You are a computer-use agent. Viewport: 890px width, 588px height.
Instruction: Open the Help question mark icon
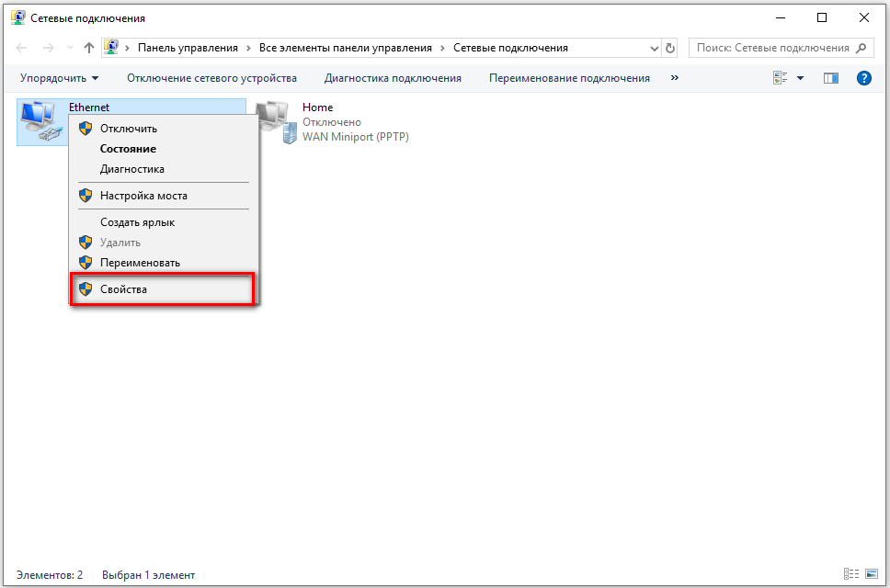[x=863, y=78]
